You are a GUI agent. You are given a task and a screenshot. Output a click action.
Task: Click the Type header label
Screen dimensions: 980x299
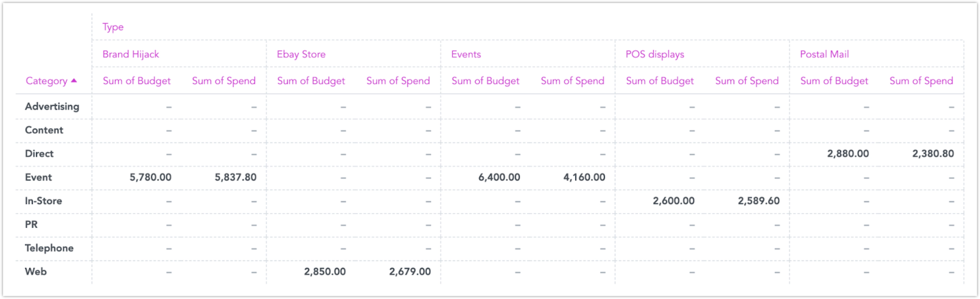click(x=113, y=27)
